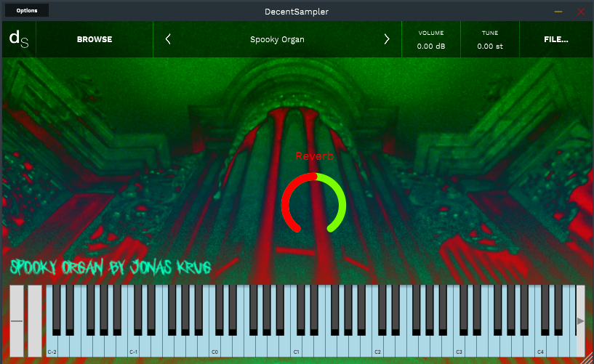
Task: Go to the next preset with right chevron
Action: (386, 39)
